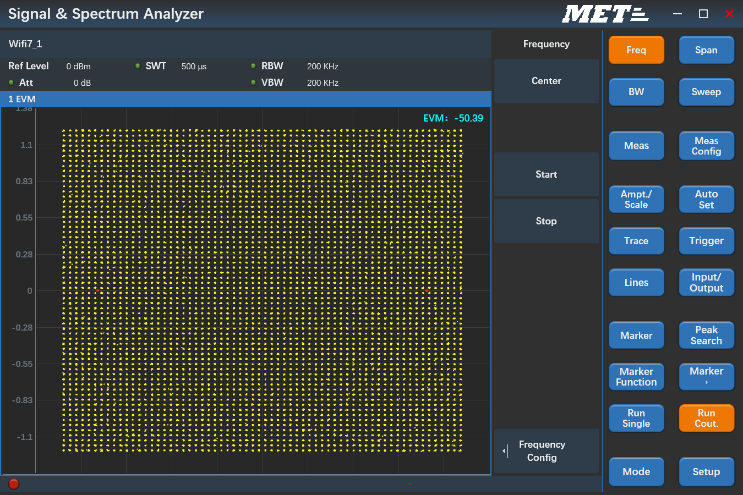Click the Meas Config button
This screenshot has height=495, width=743.
(x=706, y=146)
